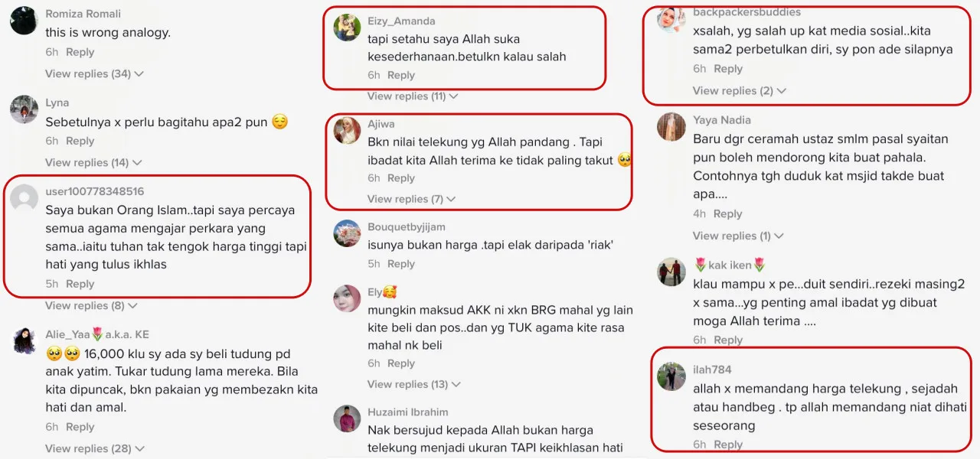Viewport: 980px width, 459px height.
Task: Expand View replies (7) under Ajiwa
Action: click(411, 199)
